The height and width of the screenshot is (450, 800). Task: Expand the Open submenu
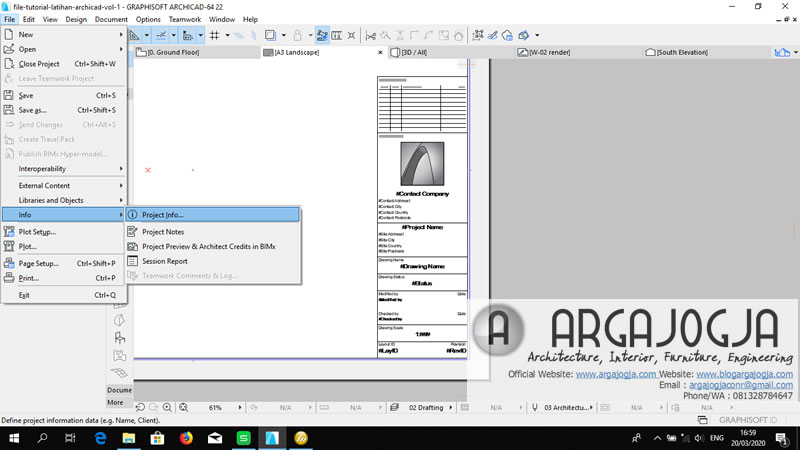point(64,49)
